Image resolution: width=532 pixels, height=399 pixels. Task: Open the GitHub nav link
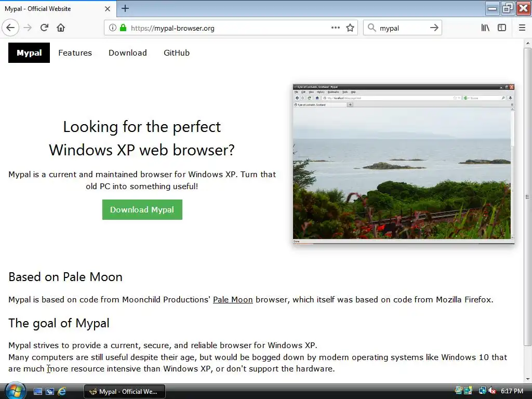[177, 53]
